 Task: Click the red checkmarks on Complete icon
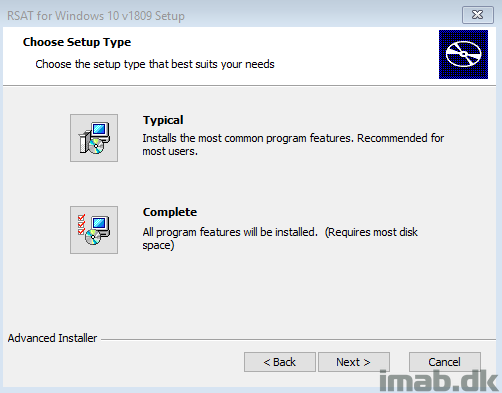[81, 225]
